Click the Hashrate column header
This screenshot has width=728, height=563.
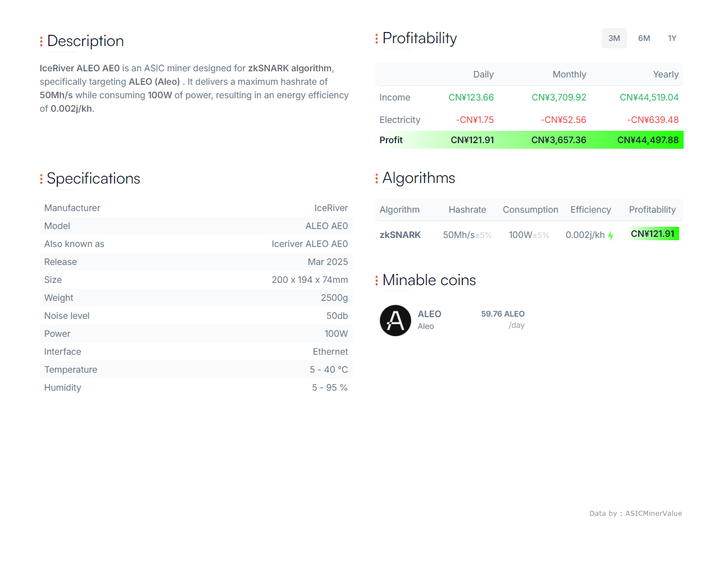[467, 209]
